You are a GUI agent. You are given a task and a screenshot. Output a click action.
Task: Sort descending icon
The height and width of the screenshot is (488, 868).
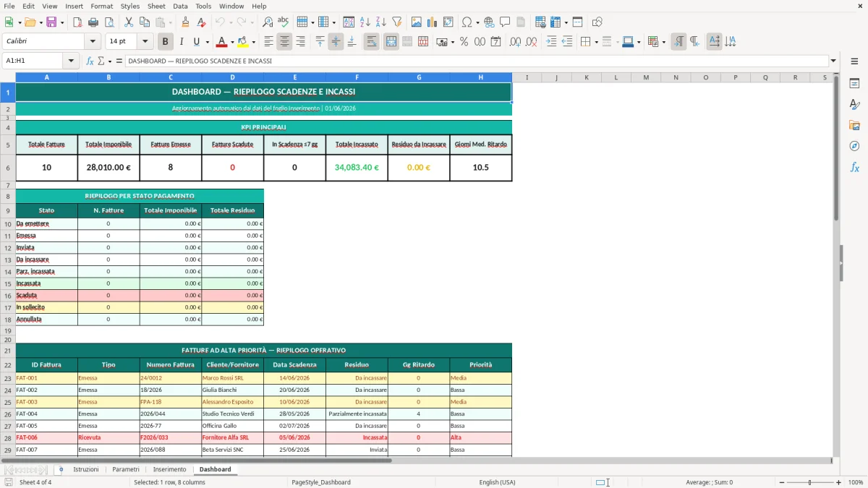click(x=381, y=22)
